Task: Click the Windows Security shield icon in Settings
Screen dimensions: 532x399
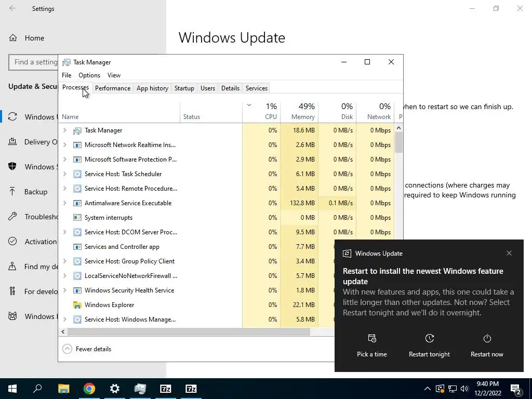Action: (x=12, y=167)
